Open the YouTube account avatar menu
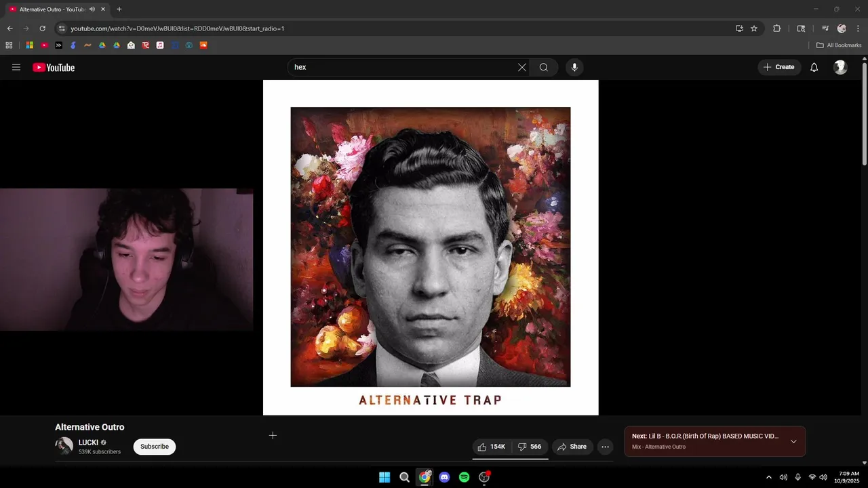This screenshot has height=488, width=868. (840, 67)
